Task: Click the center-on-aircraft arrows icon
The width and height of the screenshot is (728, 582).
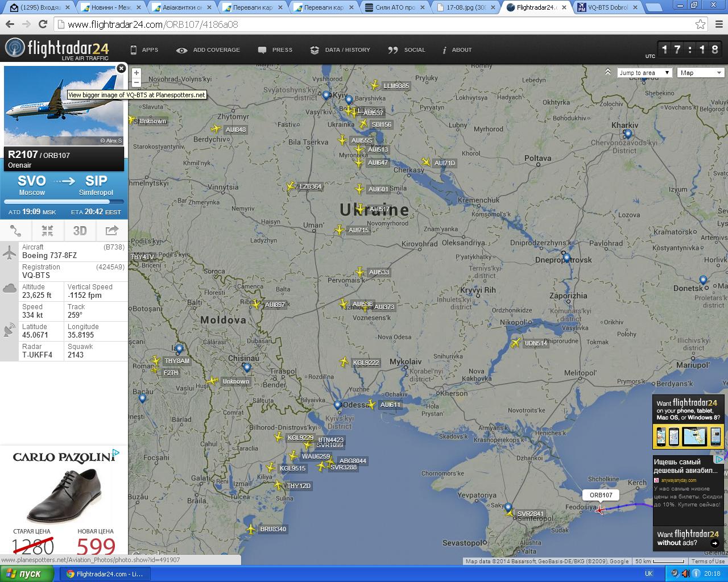Action: coord(48,230)
